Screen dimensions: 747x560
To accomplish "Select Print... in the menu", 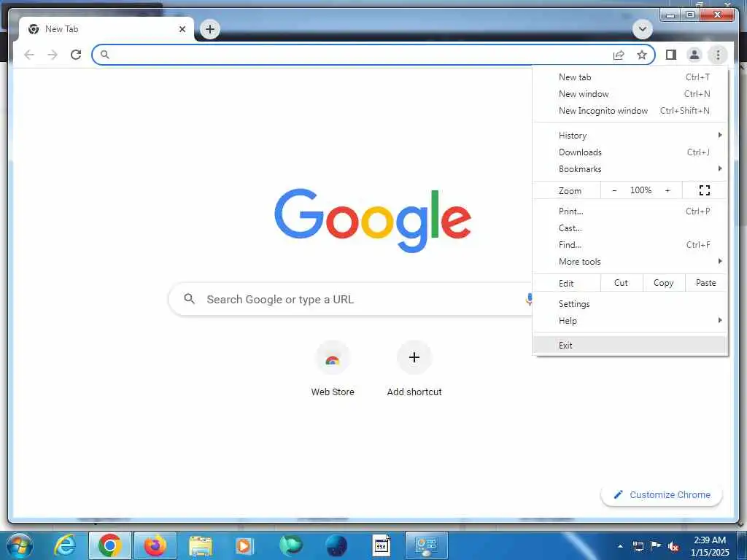I will (630, 211).
